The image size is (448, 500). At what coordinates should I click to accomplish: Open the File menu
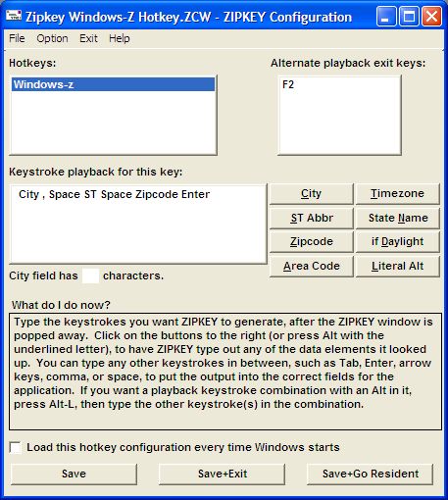[x=17, y=38]
